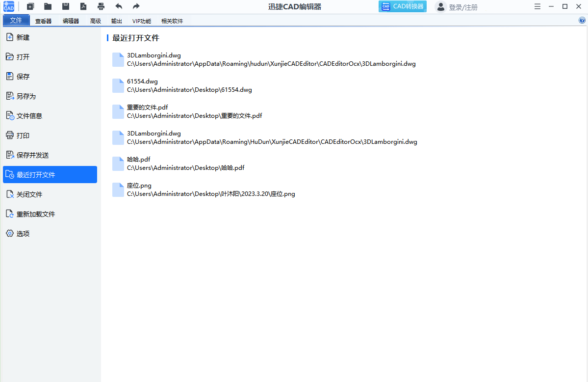Open recent file 哈哈.pdf
Screen dimensions: 588x382
(179, 164)
